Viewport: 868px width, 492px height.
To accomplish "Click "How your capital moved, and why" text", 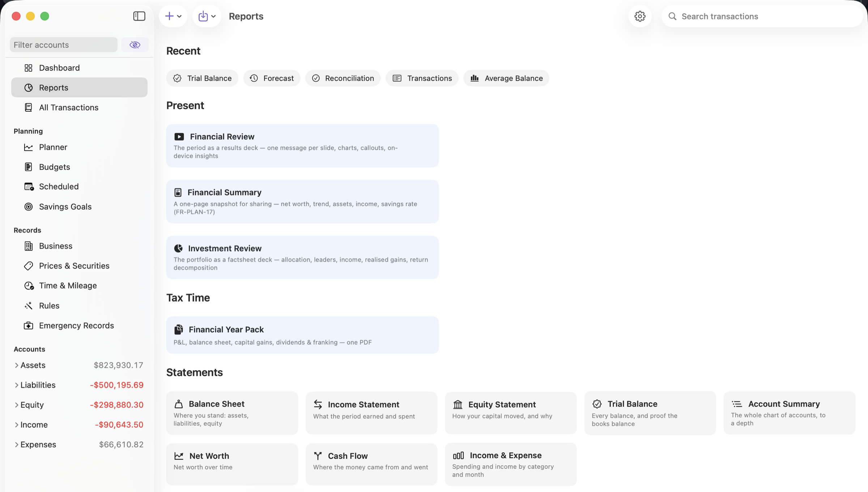I will (x=502, y=416).
